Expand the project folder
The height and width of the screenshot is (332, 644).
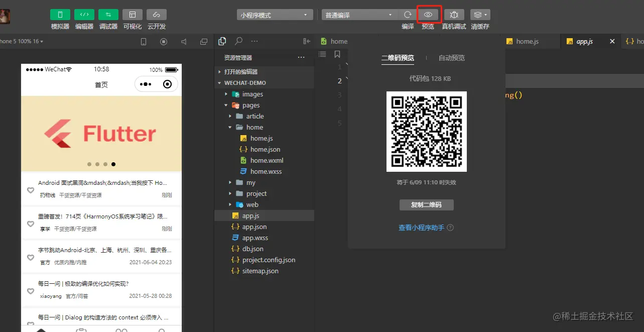[264, 193]
